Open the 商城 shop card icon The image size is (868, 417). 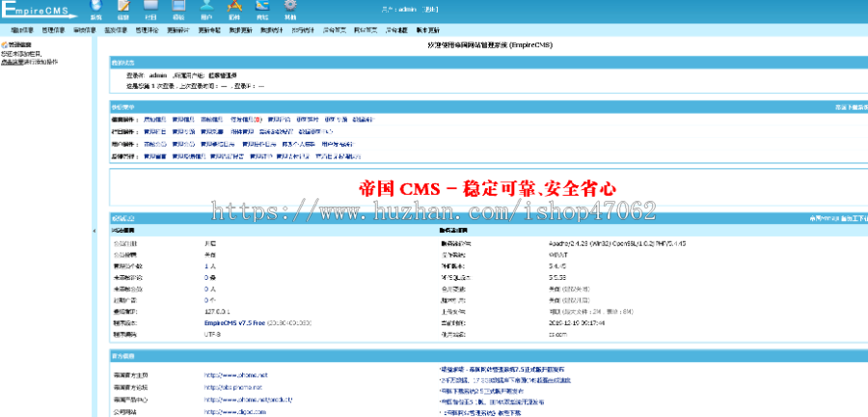coord(261,6)
